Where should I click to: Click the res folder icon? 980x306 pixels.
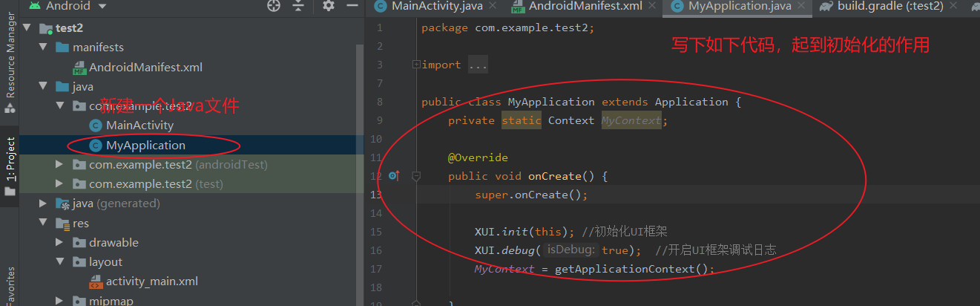click(x=62, y=223)
